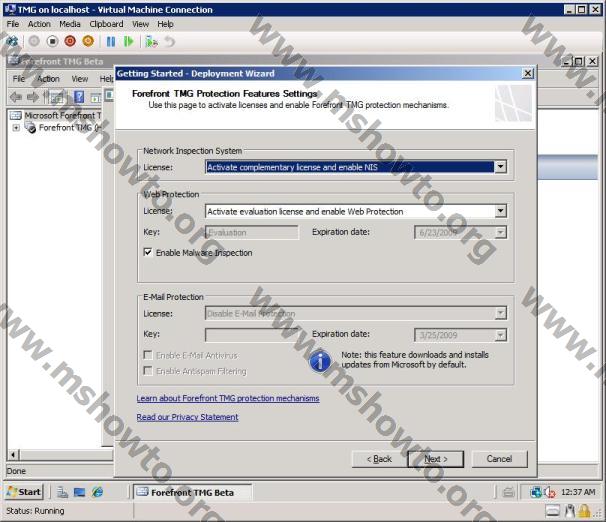Click the Windows Start button
This screenshot has width=606, height=522.
point(24,492)
